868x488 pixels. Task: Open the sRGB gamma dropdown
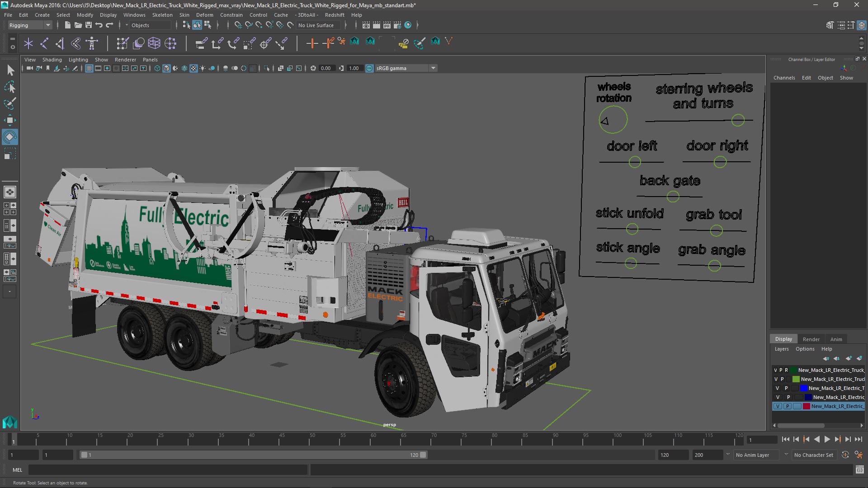coord(406,68)
